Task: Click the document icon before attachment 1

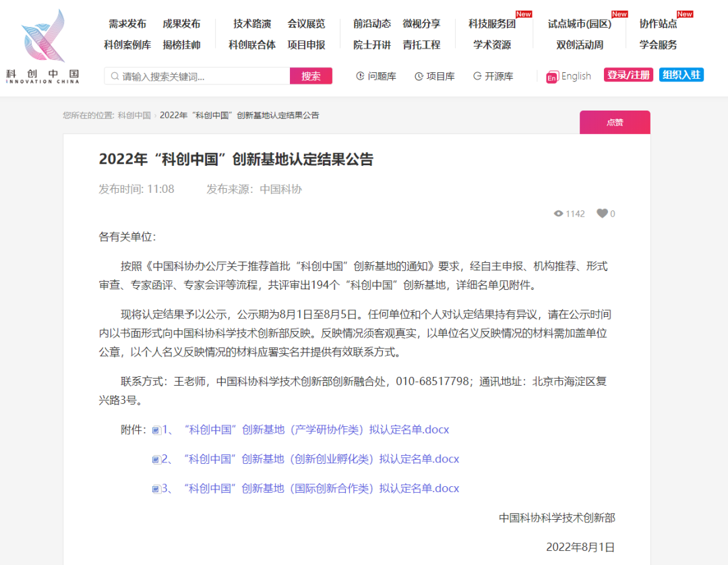Action: pyautogui.click(x=156, y=429)
